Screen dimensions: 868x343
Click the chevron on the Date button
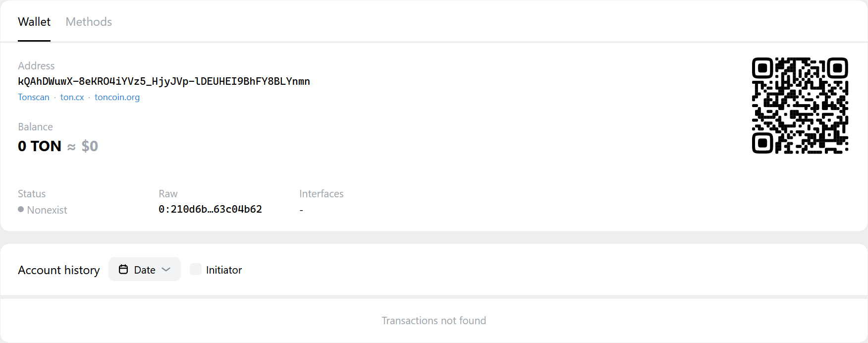(165, 270)
